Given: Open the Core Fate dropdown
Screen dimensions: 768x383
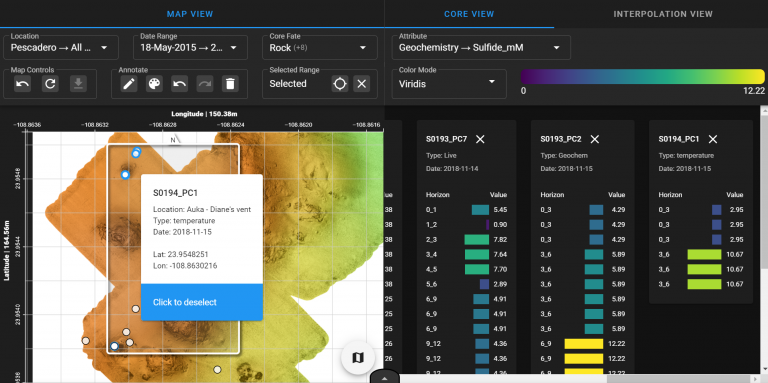Looking at the screenshot, I should (320, 48).
